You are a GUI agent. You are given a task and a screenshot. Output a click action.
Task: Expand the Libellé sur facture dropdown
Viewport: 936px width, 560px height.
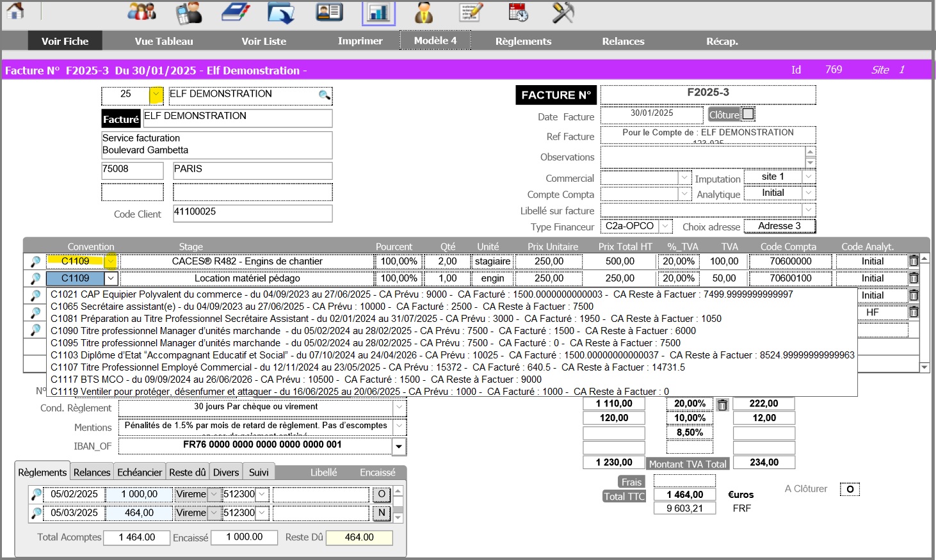809,210
